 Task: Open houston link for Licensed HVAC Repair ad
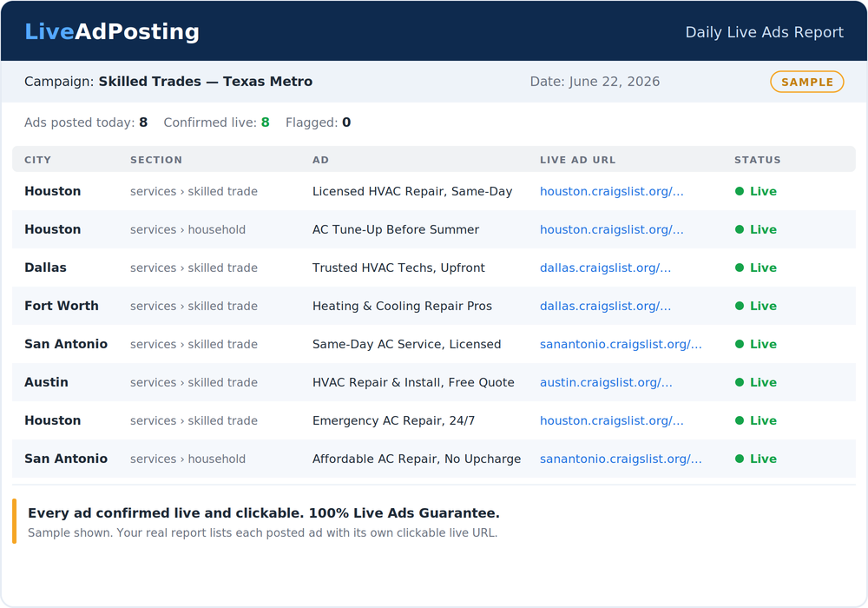611,191
